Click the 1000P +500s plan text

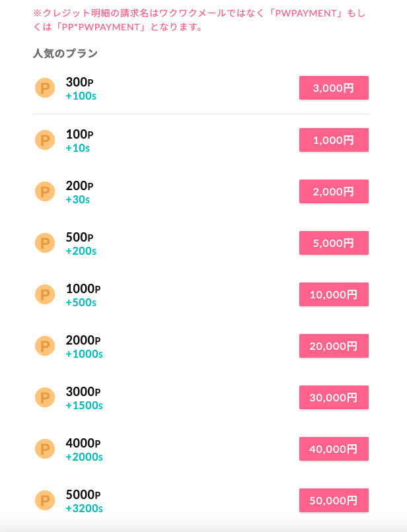point(83,295)
